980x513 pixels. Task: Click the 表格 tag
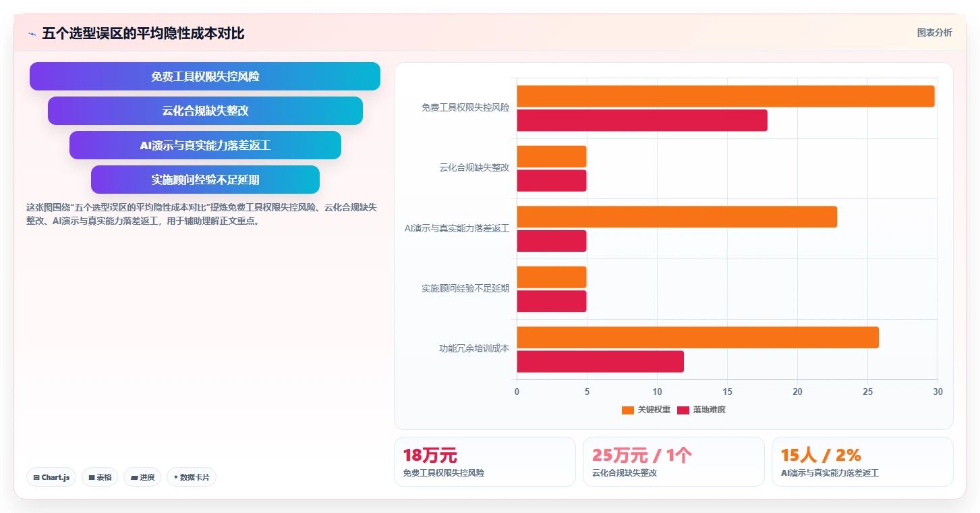[x=100, y=477]
